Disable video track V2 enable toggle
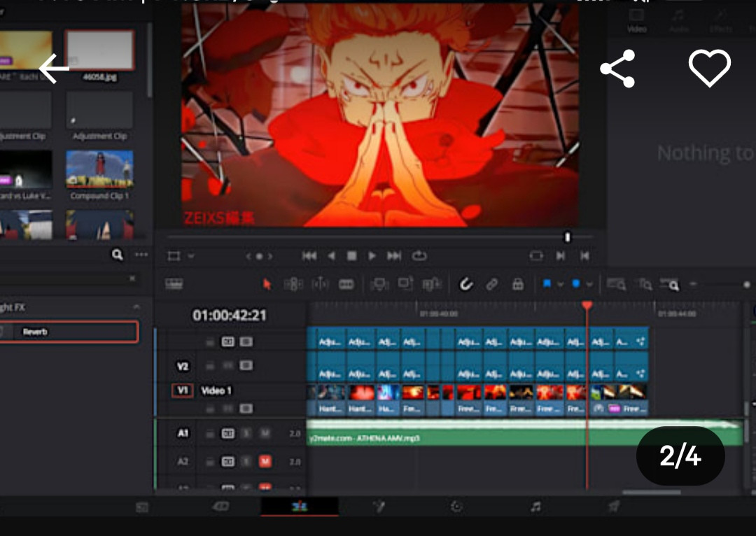This screenshot has width=756, height=536. (x=246, y=365)
